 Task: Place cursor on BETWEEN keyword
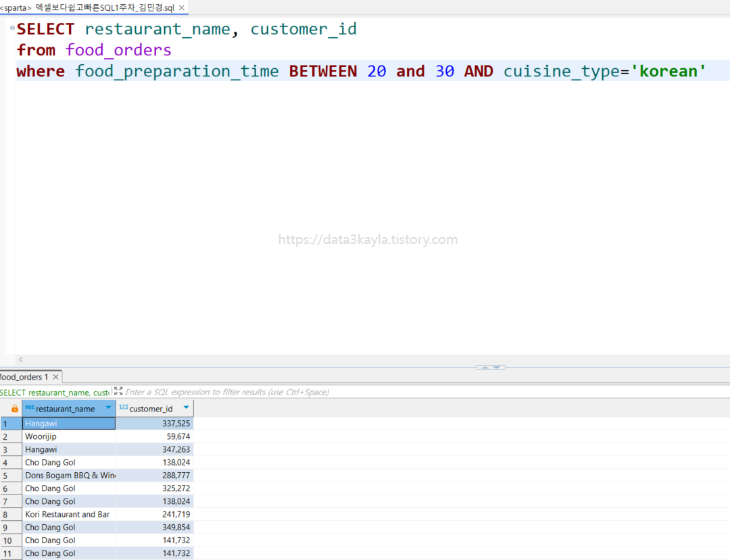tap(322, 71)
